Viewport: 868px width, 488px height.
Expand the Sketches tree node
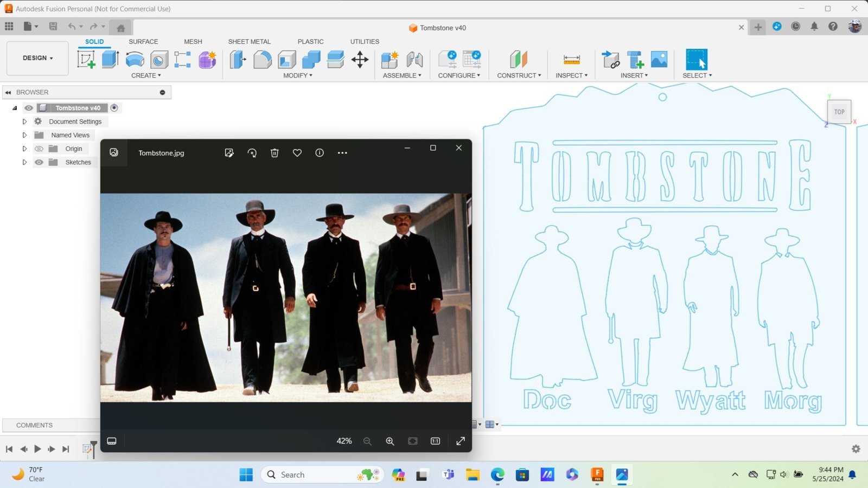pos(24,162)
